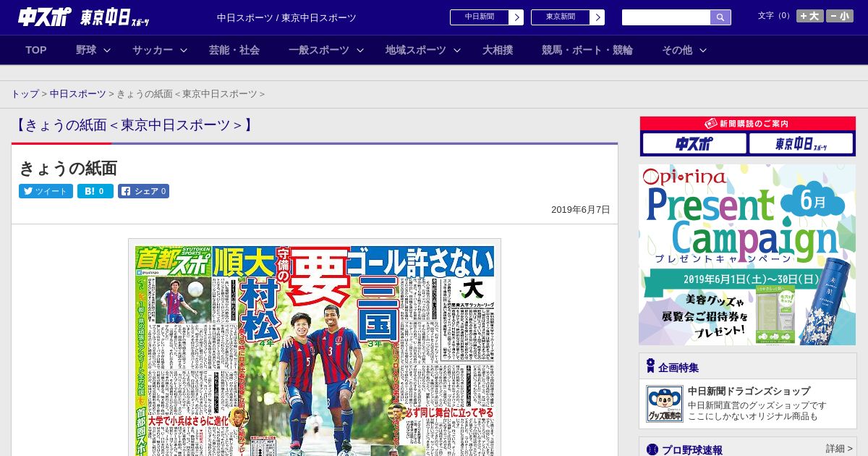Open 中日新聞ドラゴンズショップ link
This screenshot has height=456, width=868.
[749, 391]
